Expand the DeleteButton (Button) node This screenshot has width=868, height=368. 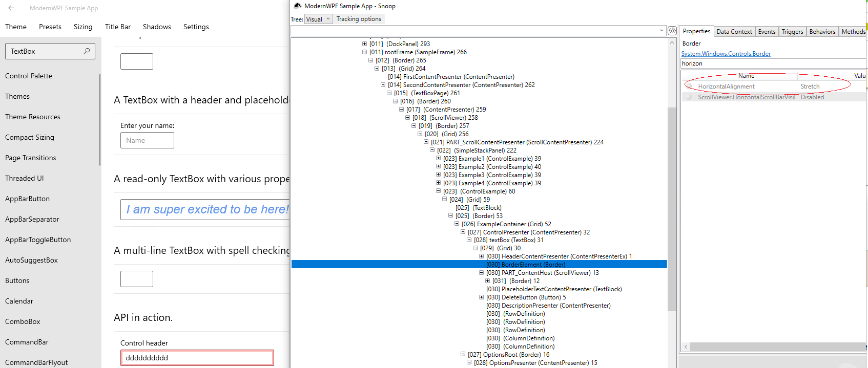[481, 297]
